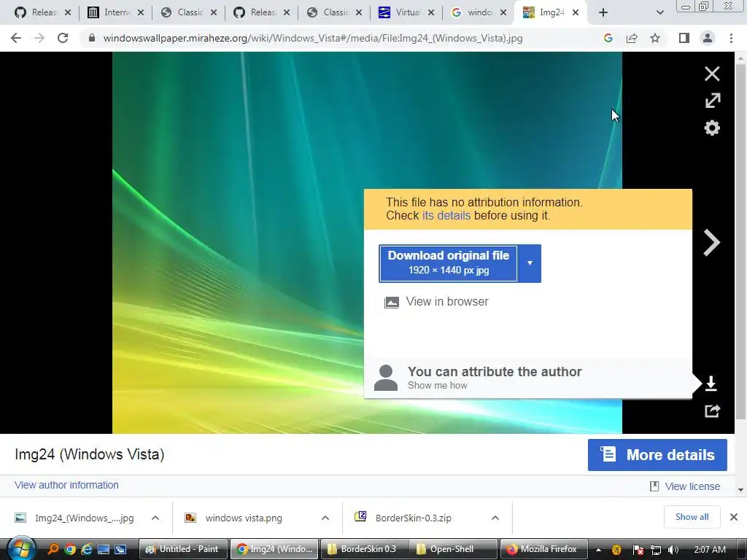Click the volume speaker tray icon
This screenshot has width=747, height=560.
point(673,550)
